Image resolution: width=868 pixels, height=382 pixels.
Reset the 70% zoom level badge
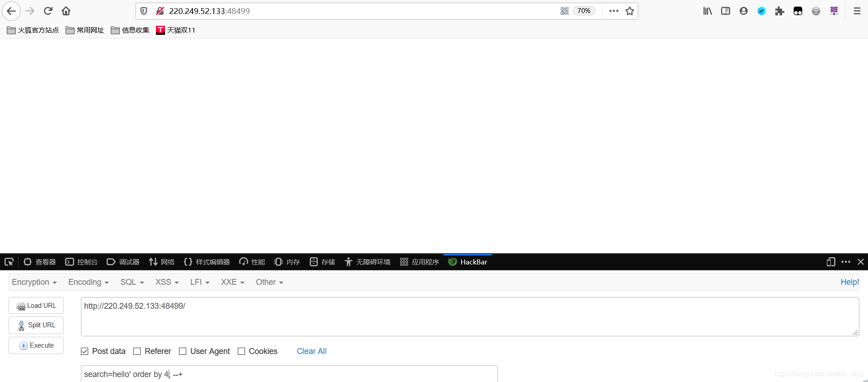tap(584, 11)
